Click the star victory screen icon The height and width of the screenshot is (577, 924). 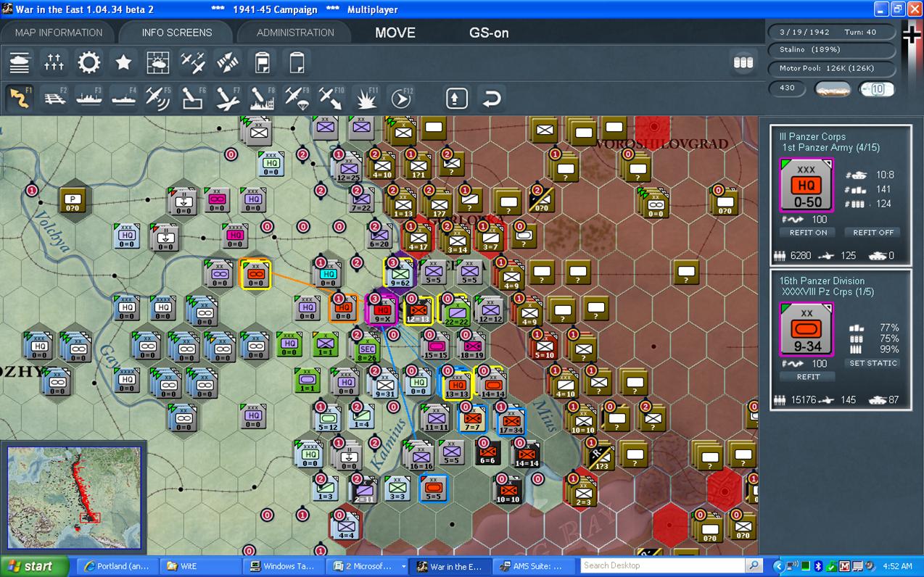pyautogui.click(x=123, y=63)
